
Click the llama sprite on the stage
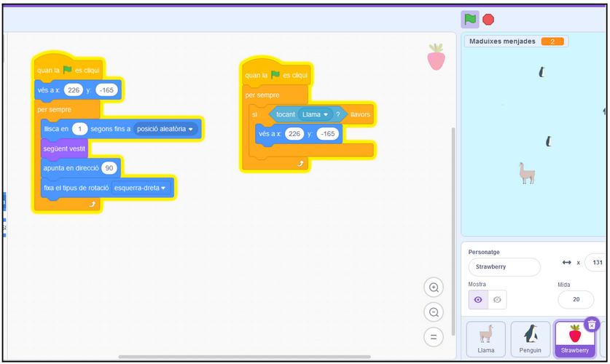[x=526, y=173]
